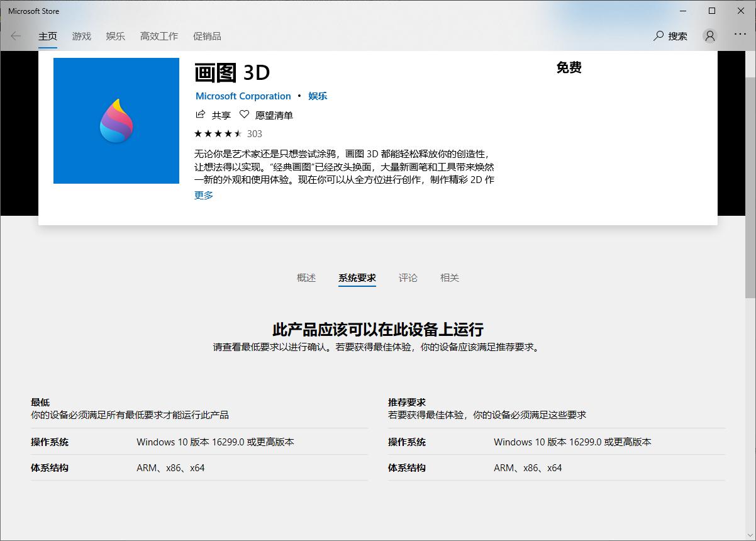The image size is (756, 541).
Task: Open the user account profile icon
Action: pyautogui.click(x=709, y=36)
